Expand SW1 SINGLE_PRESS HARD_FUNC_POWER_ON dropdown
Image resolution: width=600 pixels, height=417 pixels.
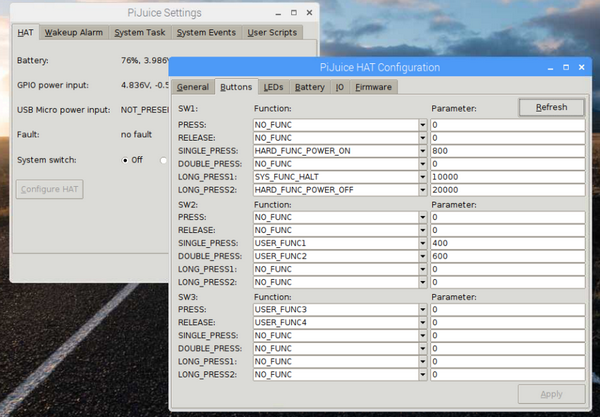tap(422, 151)
